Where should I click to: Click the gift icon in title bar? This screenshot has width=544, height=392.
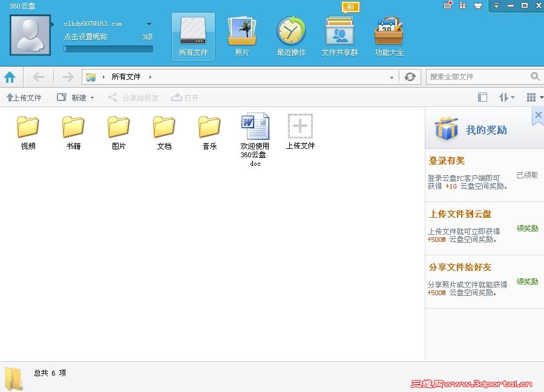463,5
